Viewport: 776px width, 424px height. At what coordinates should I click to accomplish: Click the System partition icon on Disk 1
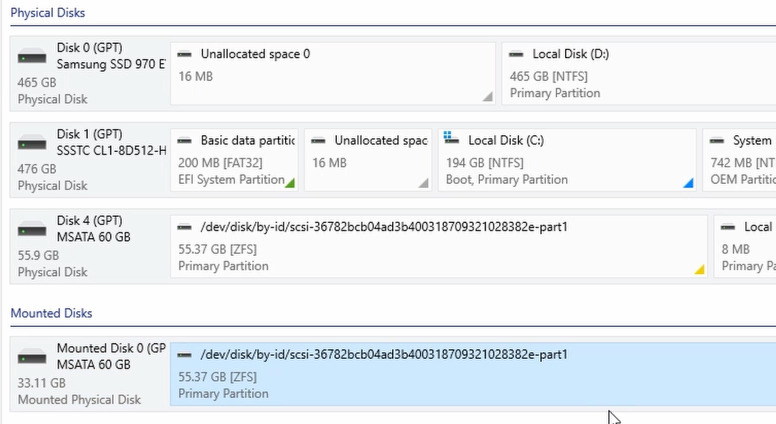click(717, 141)
